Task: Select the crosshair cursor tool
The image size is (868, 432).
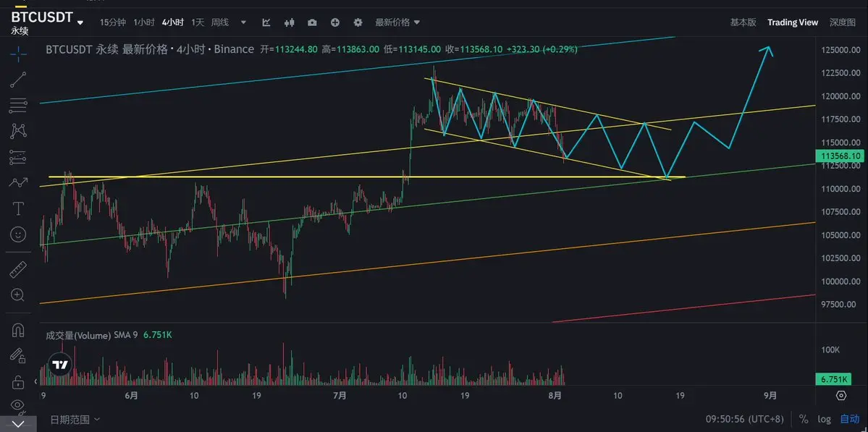Action: click(18, 54)
